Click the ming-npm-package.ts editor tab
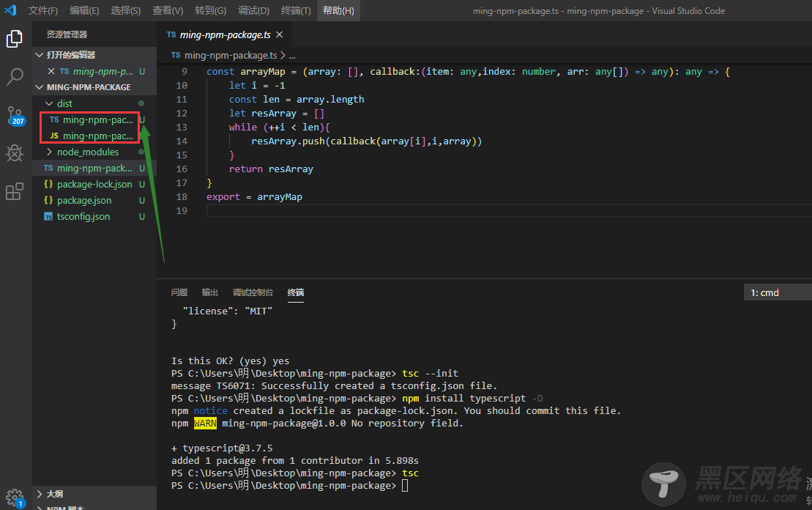Viewport: 812px width, 510px height. click(x=224, y=34)
